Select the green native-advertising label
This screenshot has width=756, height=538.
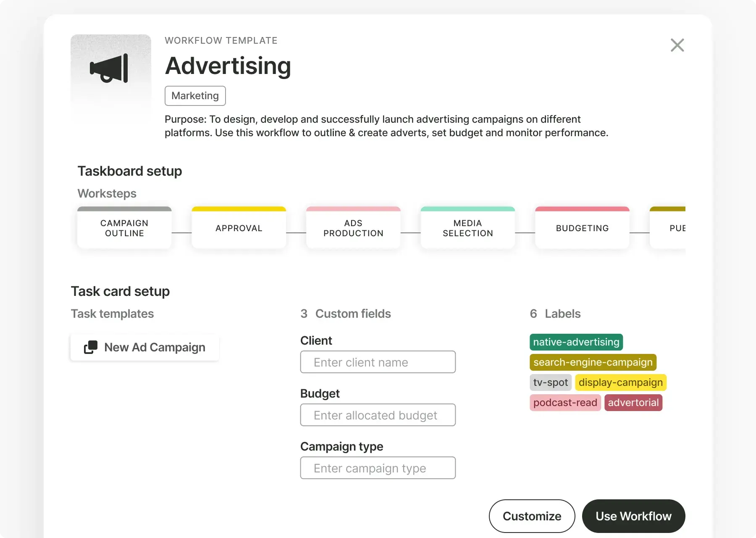coord(576,342)
